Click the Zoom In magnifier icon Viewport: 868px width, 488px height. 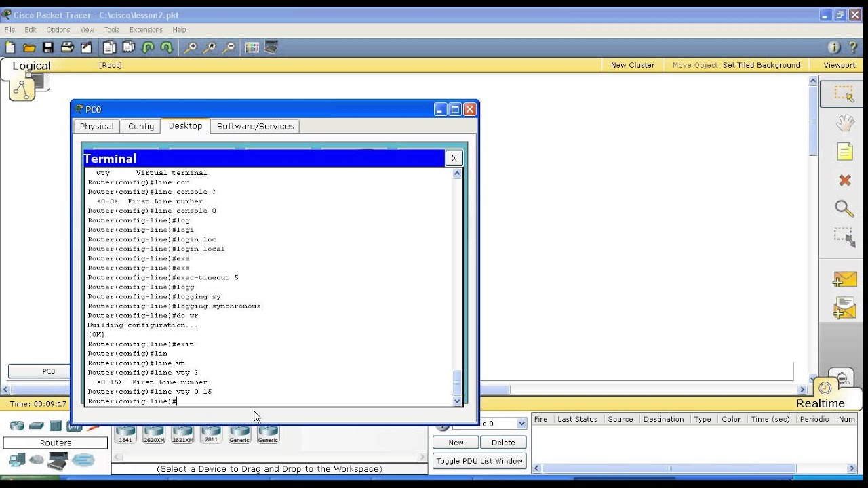191,47
